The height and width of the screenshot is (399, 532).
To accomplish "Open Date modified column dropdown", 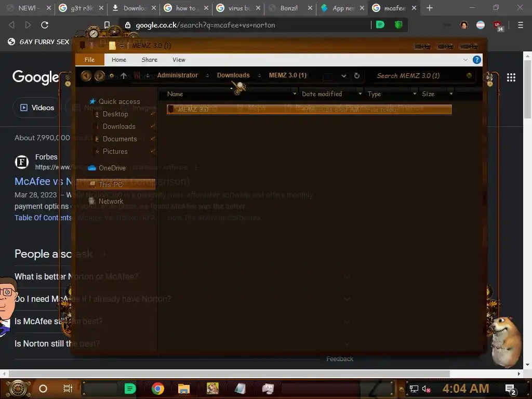I will (360, 94).
